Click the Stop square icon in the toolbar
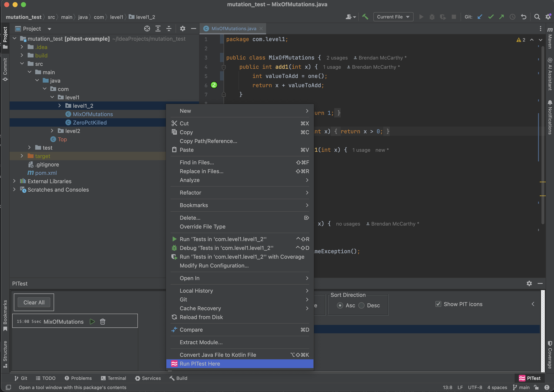This screenshot has height=392, width=554. [x=454, y=17]
